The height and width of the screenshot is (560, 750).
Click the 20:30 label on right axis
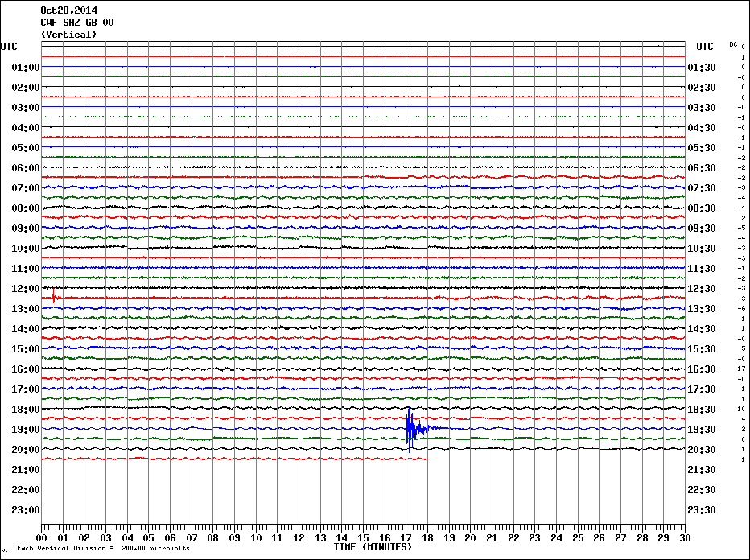click(x=702, y=450)
